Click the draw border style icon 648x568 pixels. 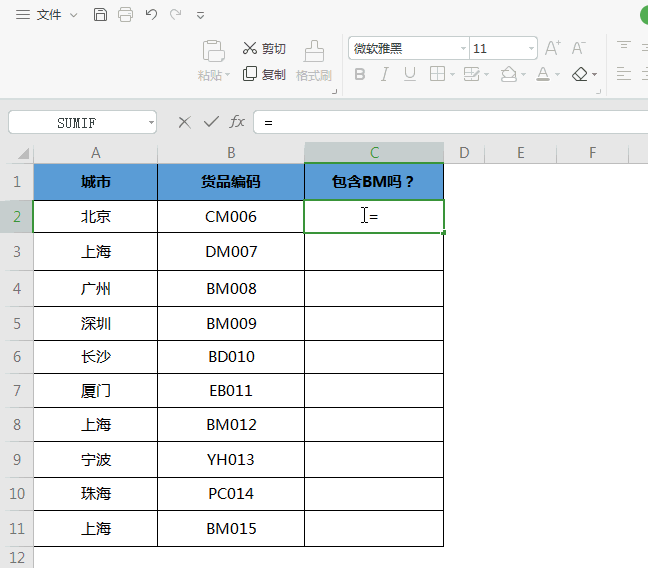[x=472, y=74]
